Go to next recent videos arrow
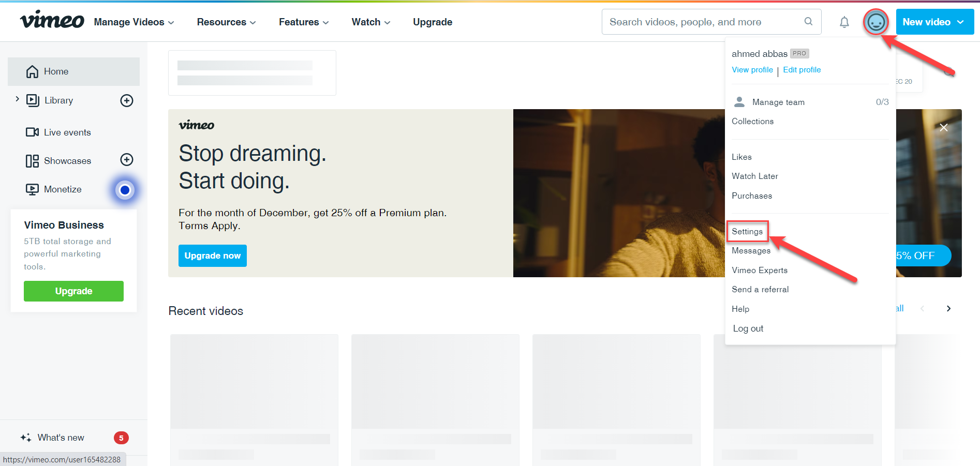 (x=948, y=308)
